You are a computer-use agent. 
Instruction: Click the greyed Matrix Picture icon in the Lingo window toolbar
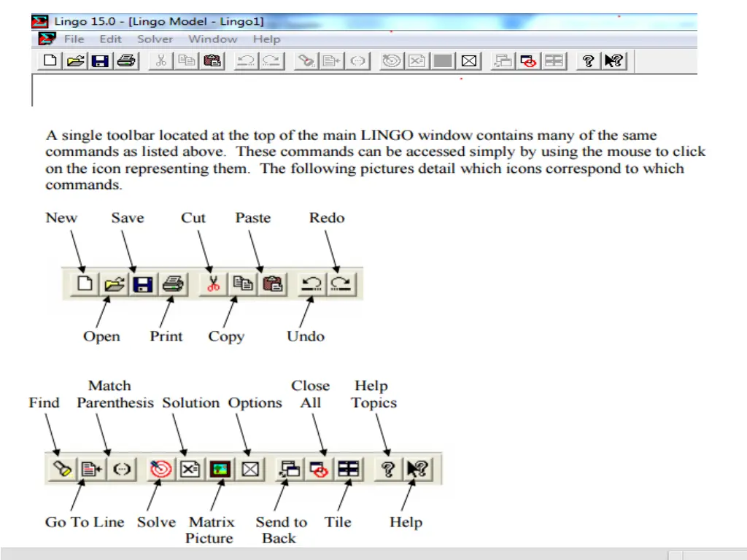pos(443,61)
